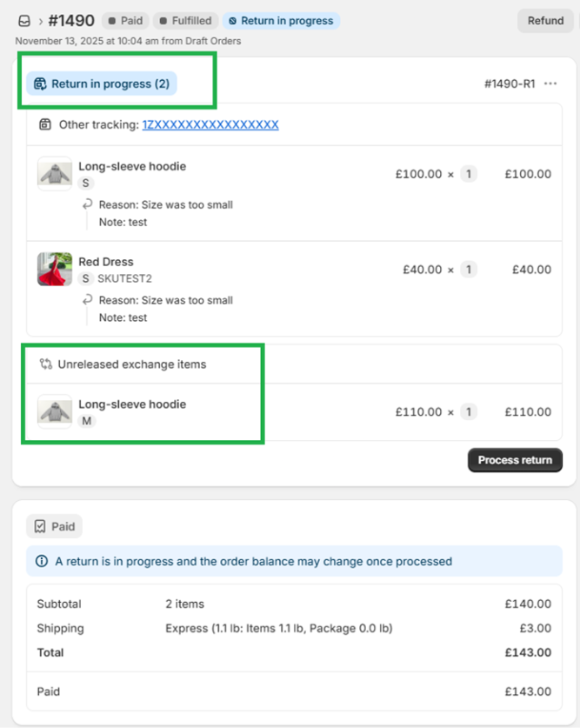Viewport: 580px width, 728px height.
Task: Click the Return in progress header badge
Action: coord(281,20)
